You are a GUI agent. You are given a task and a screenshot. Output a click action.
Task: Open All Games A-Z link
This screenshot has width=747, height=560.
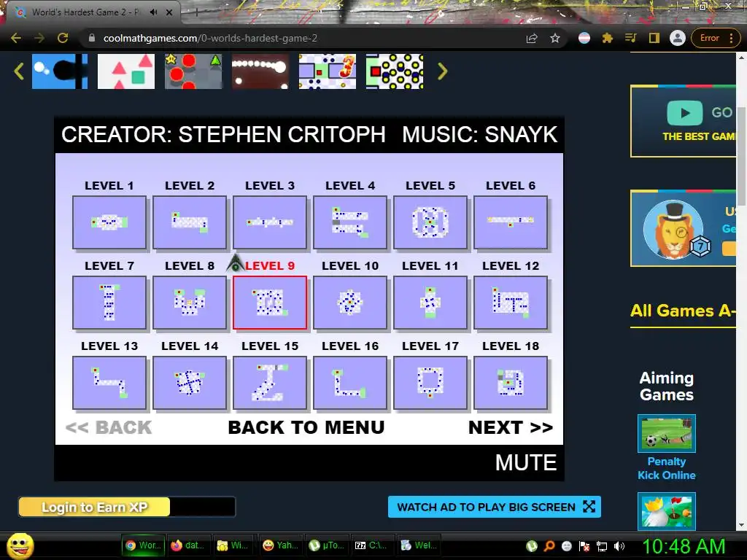point(682,311)
